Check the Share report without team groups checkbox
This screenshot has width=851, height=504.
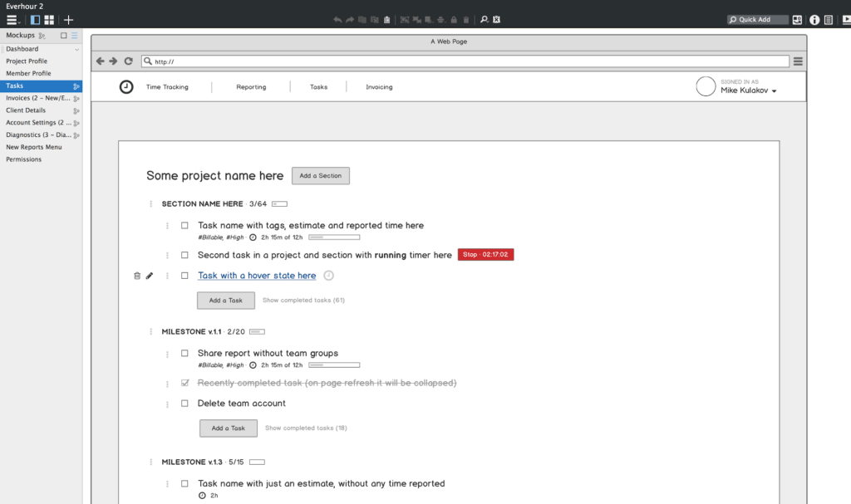pyautogui.click(x=184, y=352)
